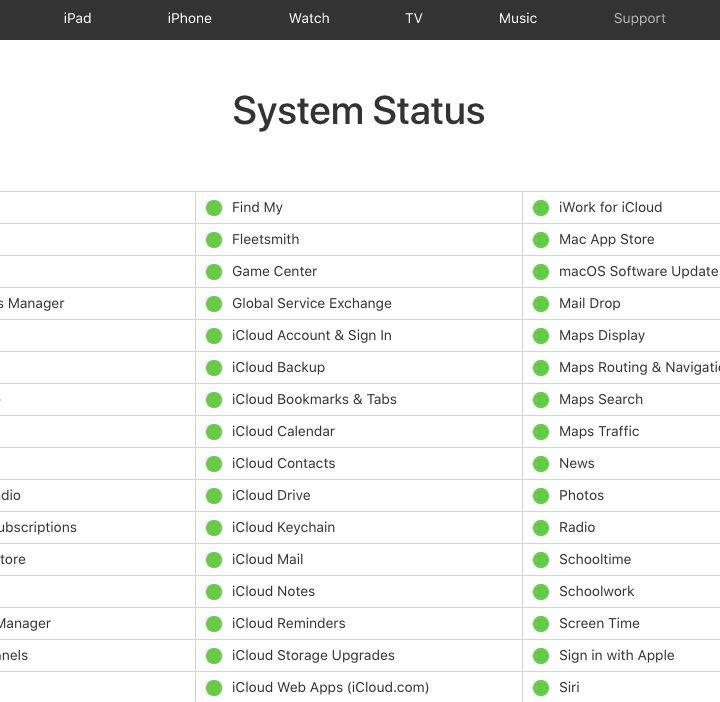Image resolution: width=720 pixels, height=702 pixels.
Task: Click the iCloud Web Apps status dot
Action: [x=214, y=688]
